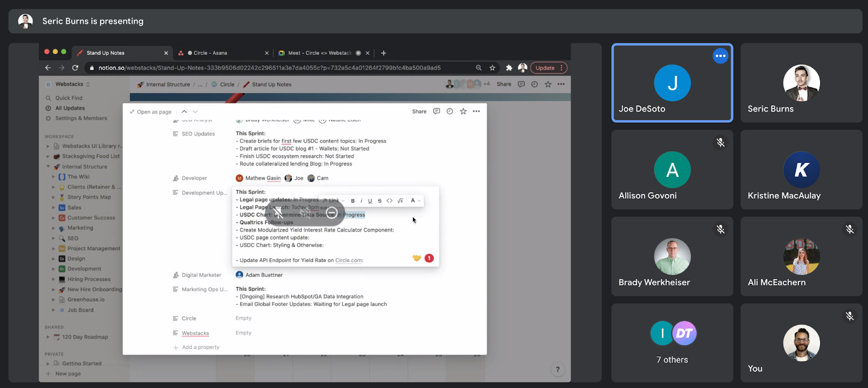Click New page in sidebar
This screenshot has height=388, width=868.
63,374
